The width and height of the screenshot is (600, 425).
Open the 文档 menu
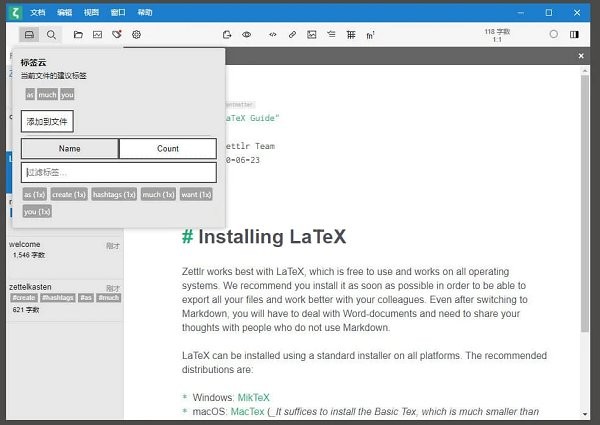coord(38,12)
